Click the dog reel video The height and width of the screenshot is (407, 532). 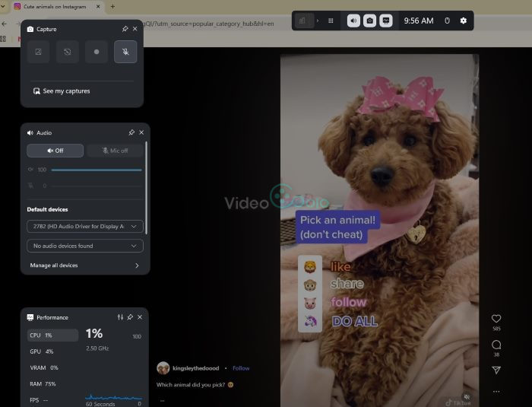point(380,231)
